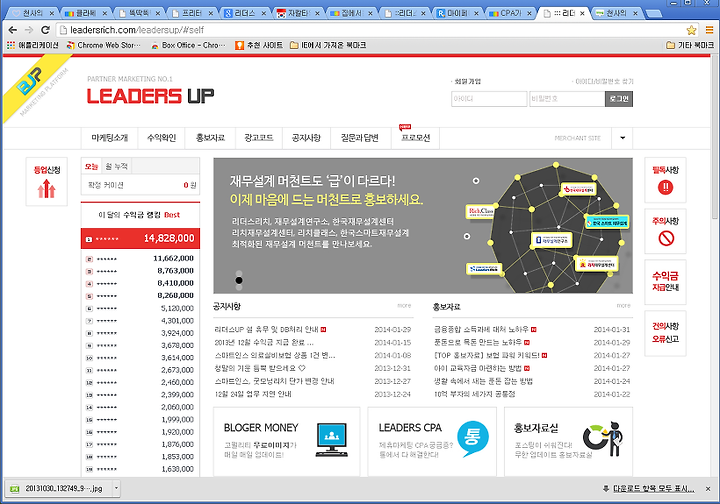Bookmark this page with the star icon
This screenshot has width=720, height=504.
click(691, 30)
